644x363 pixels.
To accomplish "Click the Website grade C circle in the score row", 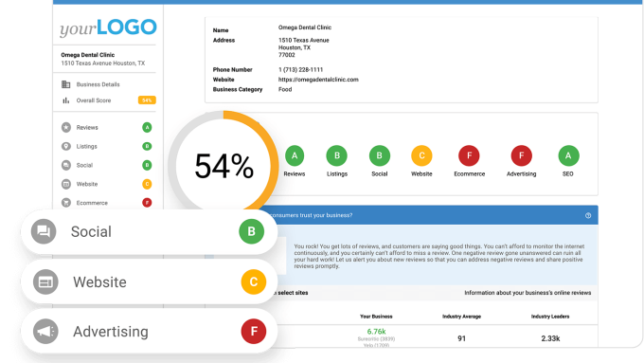I will [421, 155].
